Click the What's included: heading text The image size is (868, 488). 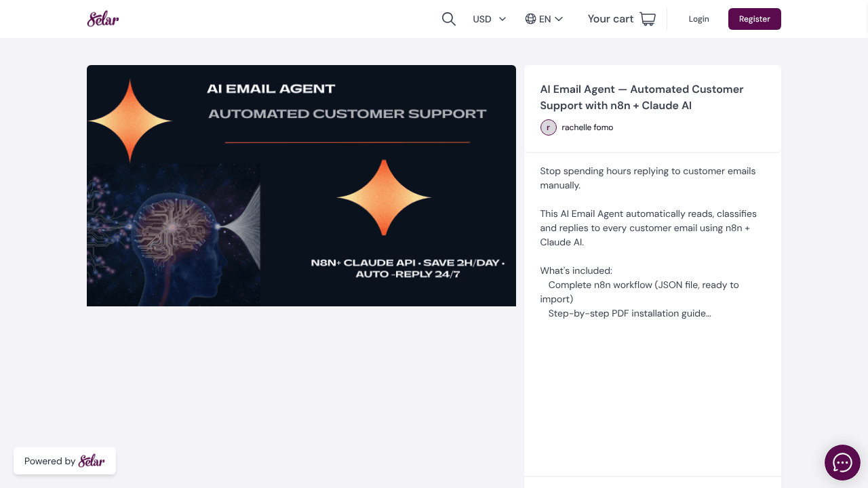[576, 270]
